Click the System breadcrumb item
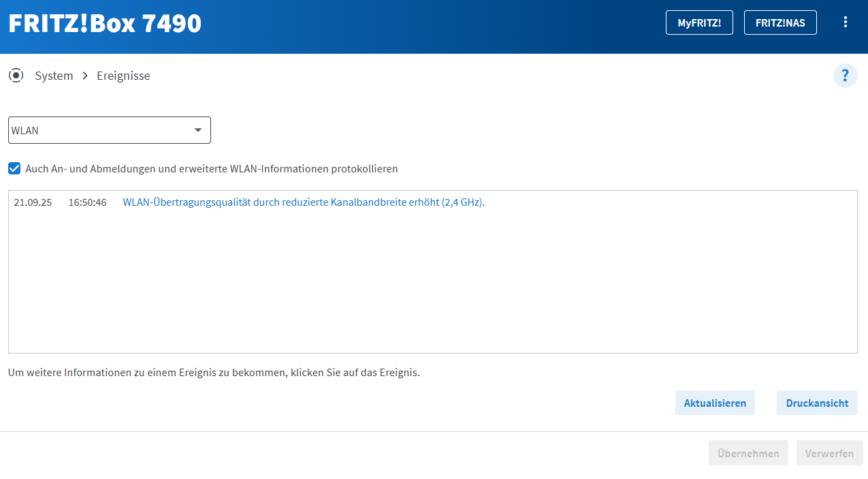 pyautogui.click(x=54, y=76)
